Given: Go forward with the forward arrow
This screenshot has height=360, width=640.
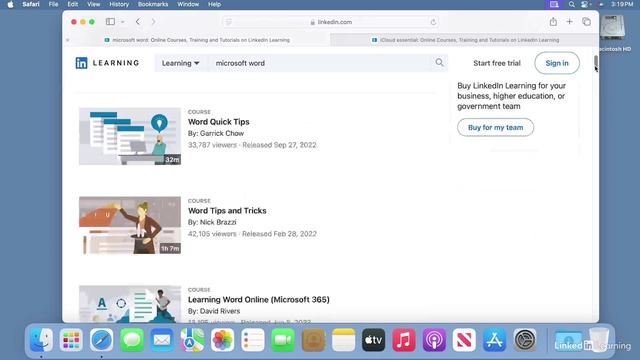Looking at the screenshot, I should tap(153, 22).
